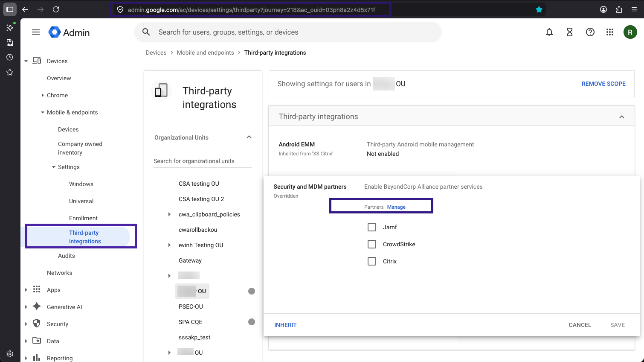Expand the Chrome nav item
644x362 pixels.
43,95
